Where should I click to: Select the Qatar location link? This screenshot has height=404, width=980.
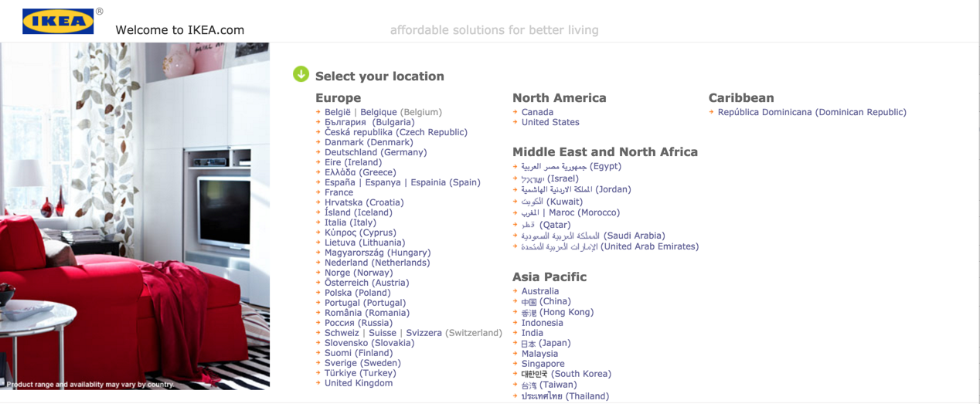tap(546, 225)
